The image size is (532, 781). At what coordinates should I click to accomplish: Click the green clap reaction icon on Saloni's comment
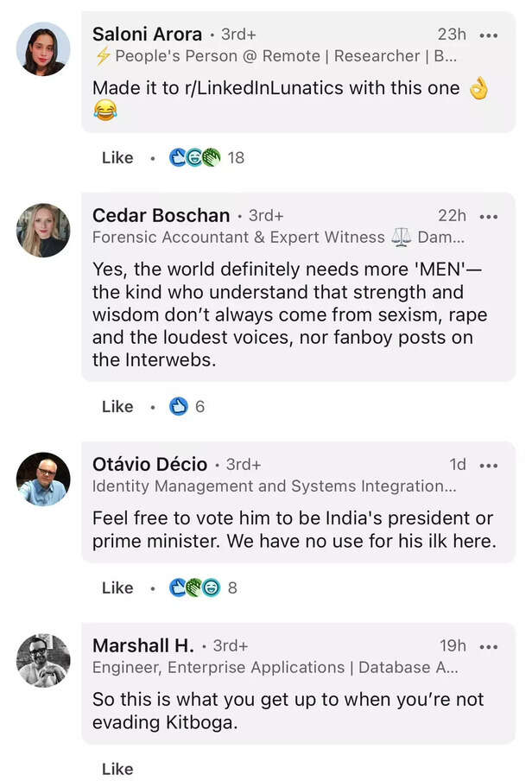(208, 157)
